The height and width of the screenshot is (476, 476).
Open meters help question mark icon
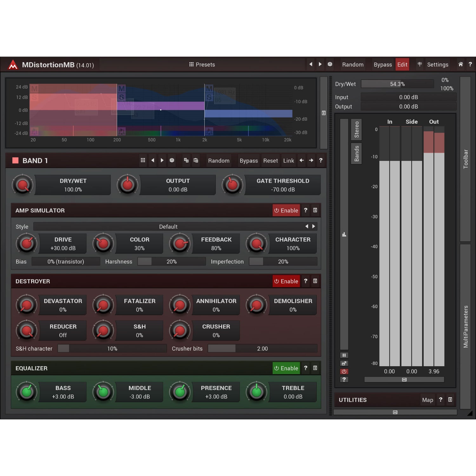tap(344, 380)
